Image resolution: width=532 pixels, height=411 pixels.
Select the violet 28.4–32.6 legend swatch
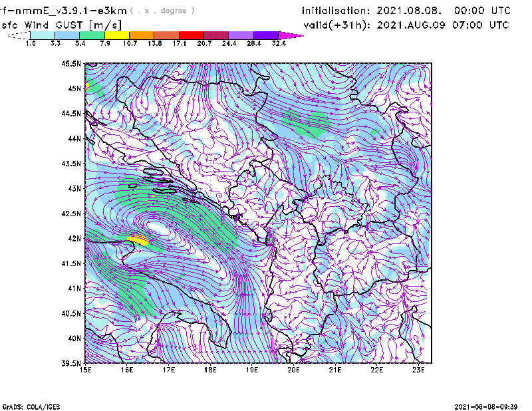click(x=266, y=35)
